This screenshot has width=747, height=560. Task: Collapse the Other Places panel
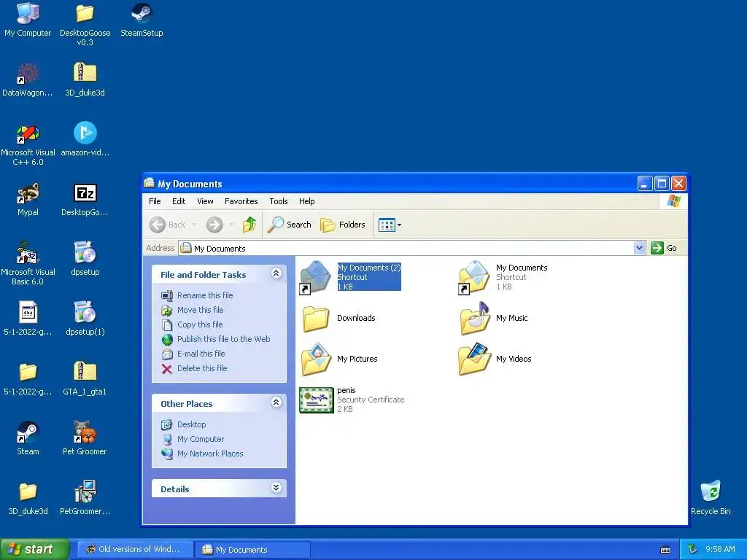point(276,402)
